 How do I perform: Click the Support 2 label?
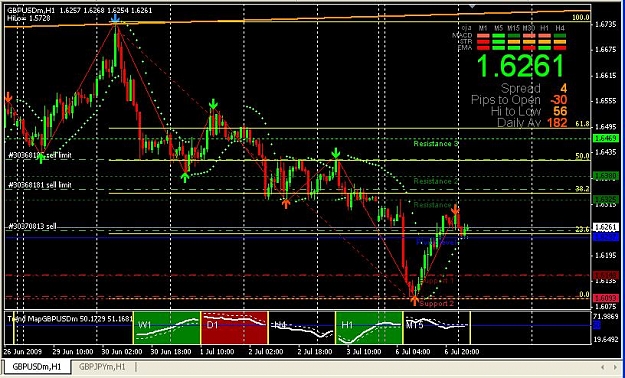436,304
